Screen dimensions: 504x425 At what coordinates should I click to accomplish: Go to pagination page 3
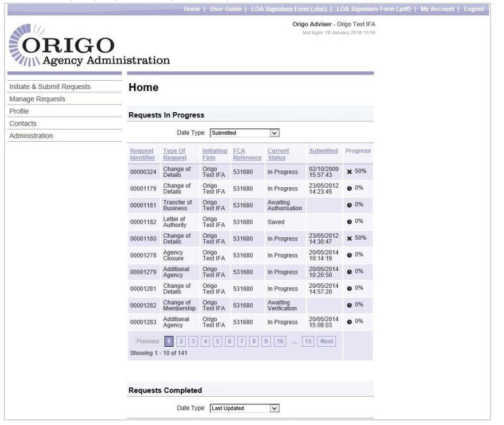tap(193, 341)
